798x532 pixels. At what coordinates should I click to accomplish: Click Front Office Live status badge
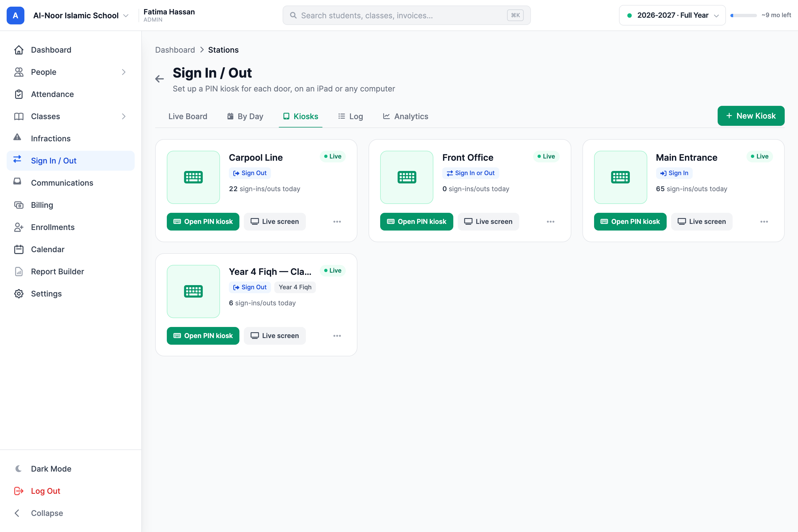546,156
